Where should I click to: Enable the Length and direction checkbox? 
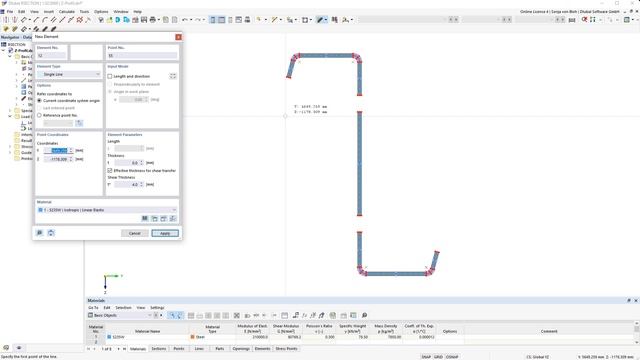click(x=110, y=76)
